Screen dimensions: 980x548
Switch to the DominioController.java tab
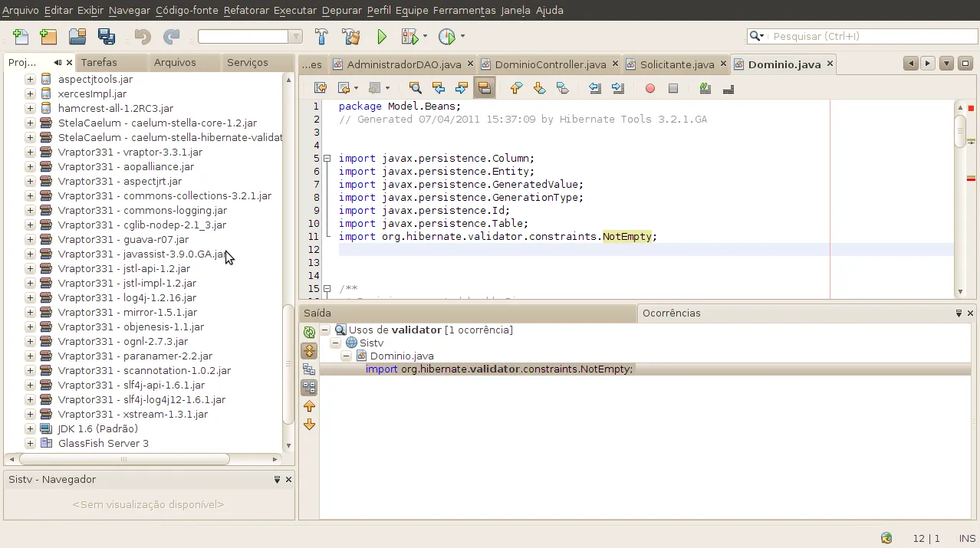tap(550, 64)
